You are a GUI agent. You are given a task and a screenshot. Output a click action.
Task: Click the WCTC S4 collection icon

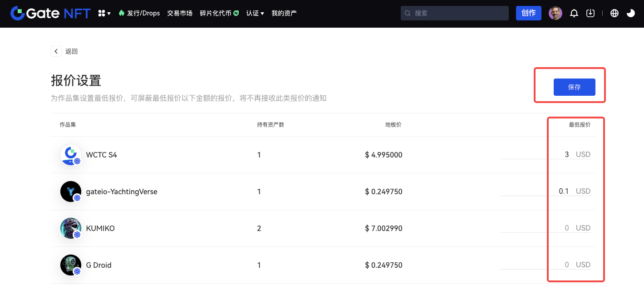71,155
